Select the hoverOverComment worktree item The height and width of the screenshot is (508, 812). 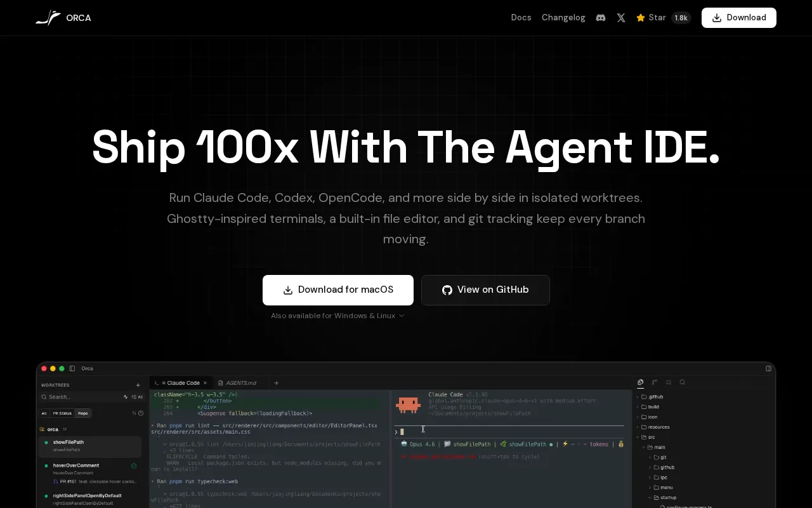click(x=90, y=472)
